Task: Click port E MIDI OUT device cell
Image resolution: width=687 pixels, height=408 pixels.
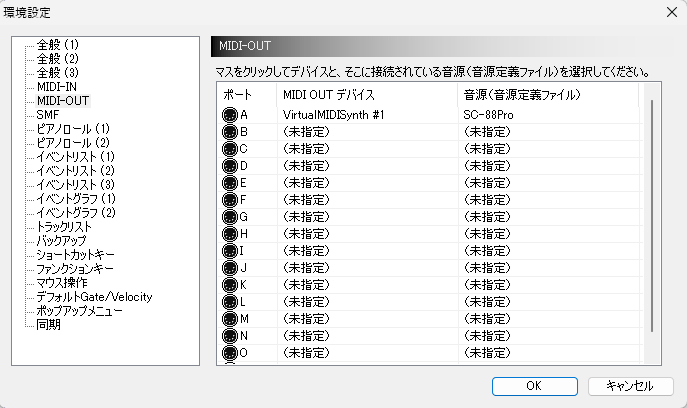Action: pyautogui.click(x=367, y=183)
